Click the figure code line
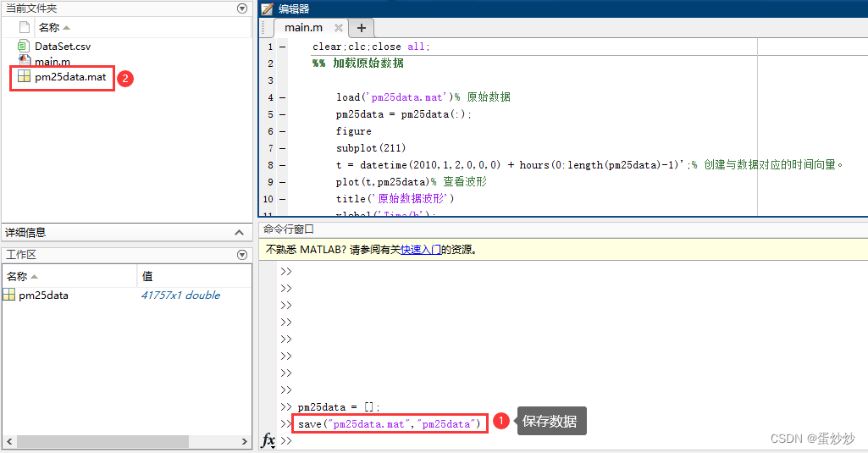Image resolution: width=868 pixels, height=453 pixels. [x=353, y=131]
